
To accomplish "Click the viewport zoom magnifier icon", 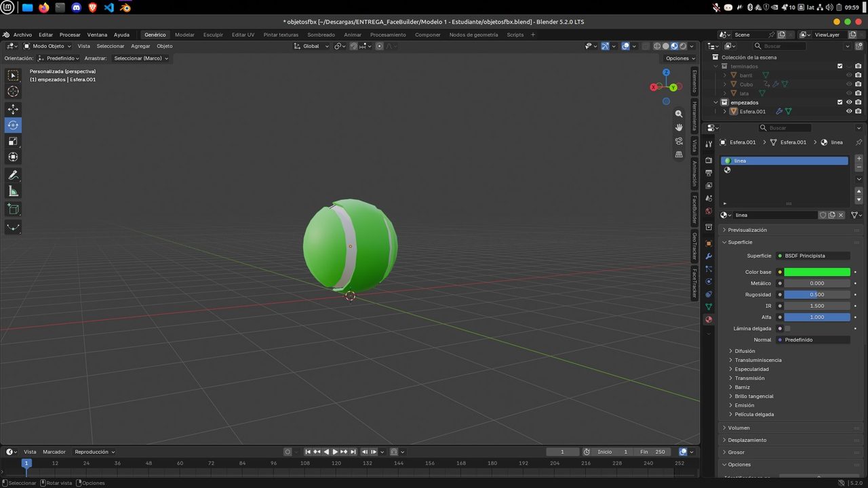I will pyautogui.click(x=679, y=114).
